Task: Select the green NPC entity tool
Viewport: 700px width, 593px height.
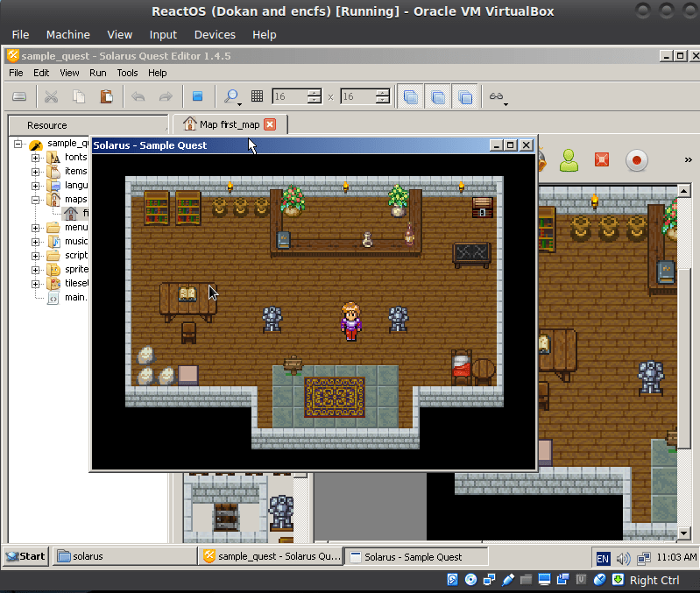Action: [569, 160]
